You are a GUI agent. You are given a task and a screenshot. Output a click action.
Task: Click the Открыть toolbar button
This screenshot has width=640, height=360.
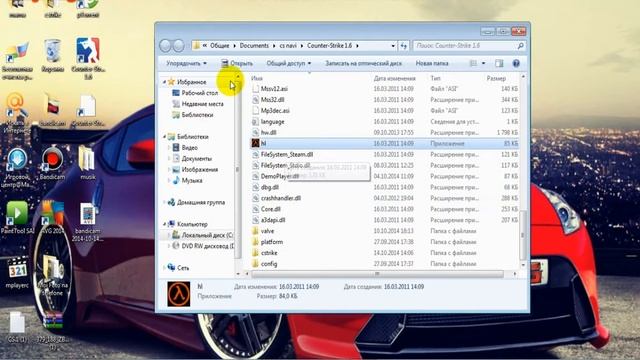237,63
